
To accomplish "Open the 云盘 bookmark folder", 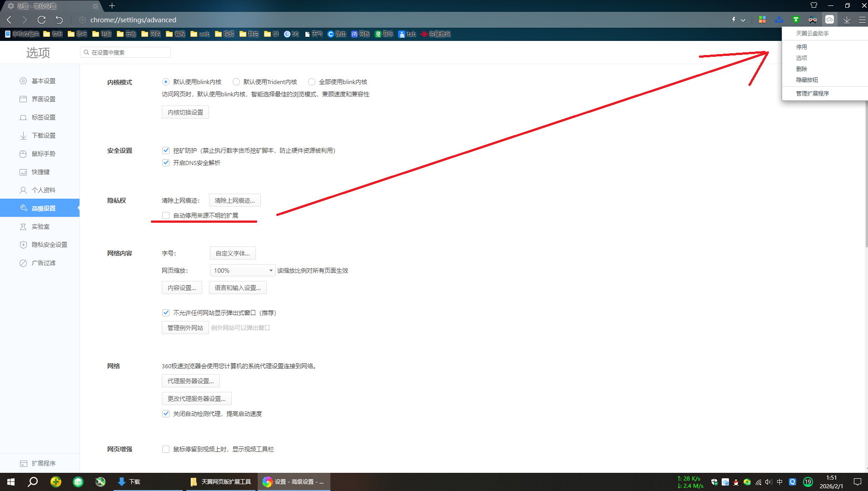I will (x=126, y=34).
